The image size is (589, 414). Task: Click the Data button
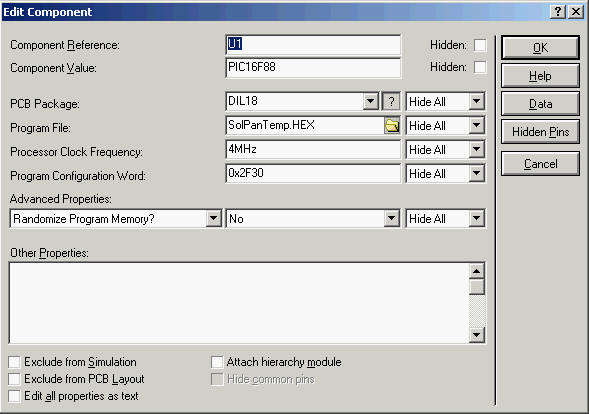540,104
